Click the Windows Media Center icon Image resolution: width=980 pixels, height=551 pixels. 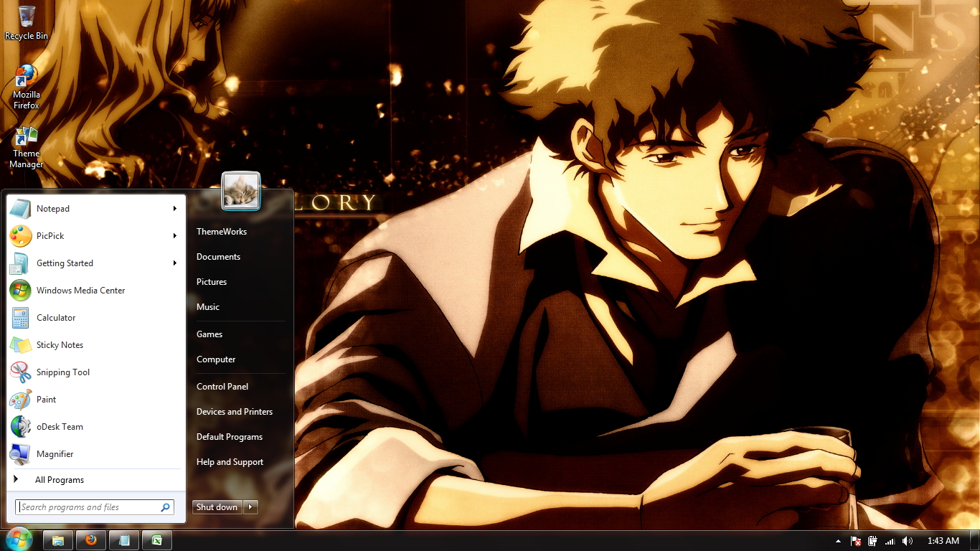20,291
